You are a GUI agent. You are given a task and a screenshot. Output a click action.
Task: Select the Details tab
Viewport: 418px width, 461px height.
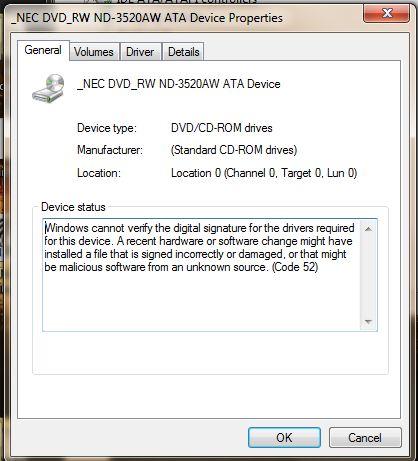pyautogui.click(x=183, y=52)
